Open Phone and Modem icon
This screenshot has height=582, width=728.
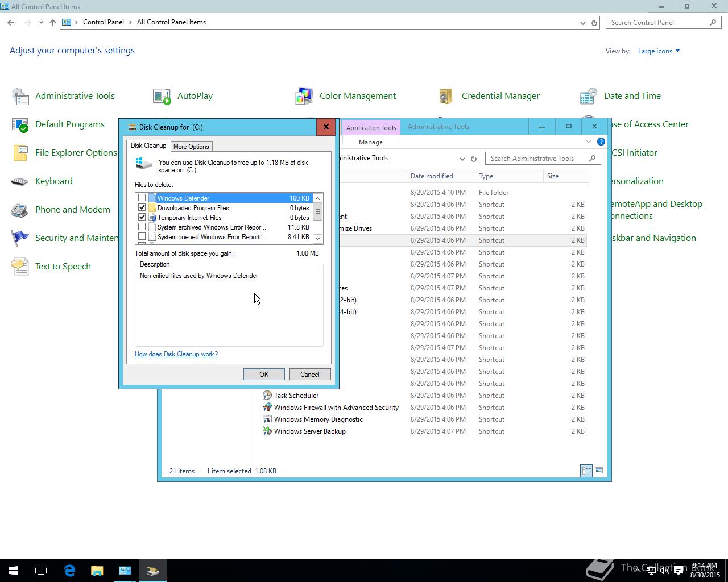[20, 210]
